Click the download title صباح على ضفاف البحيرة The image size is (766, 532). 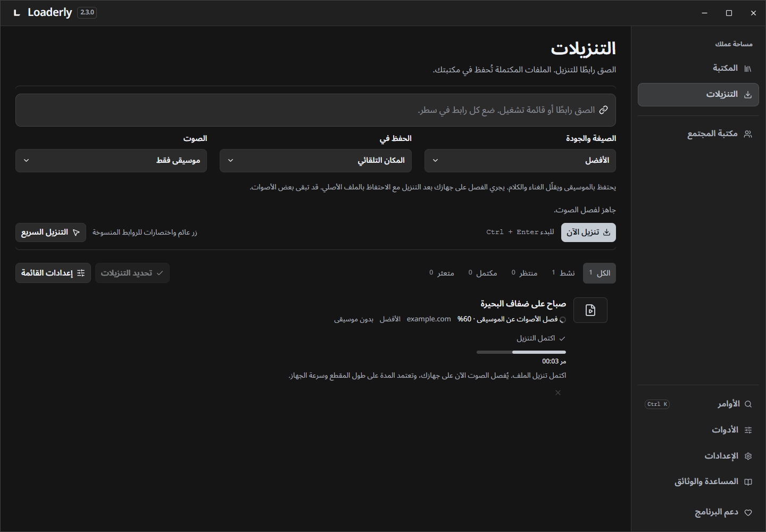[x=523, y=304]
